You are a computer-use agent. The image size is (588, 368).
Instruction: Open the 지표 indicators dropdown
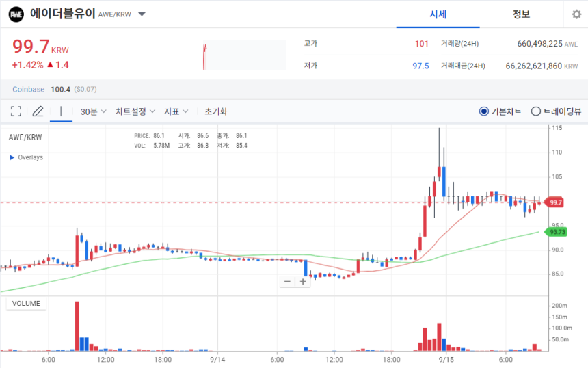[x=176, y=111]
